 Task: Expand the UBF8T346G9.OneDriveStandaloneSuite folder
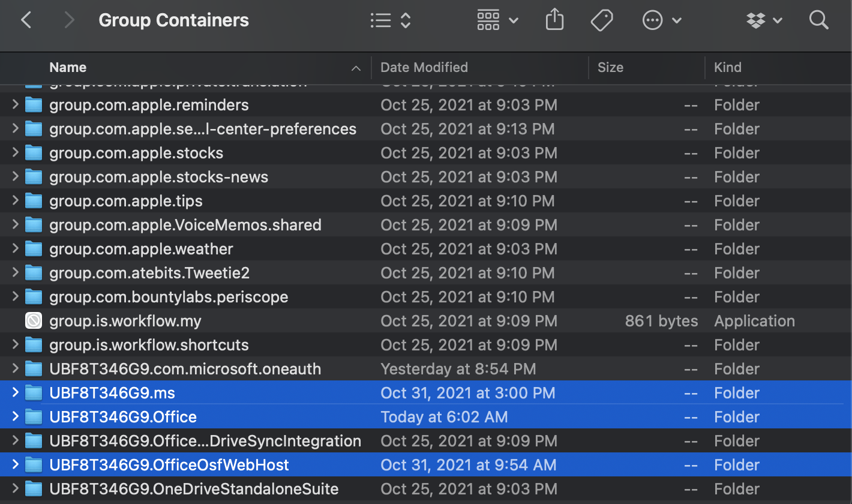pyautogui.click(x=15, y=489)
